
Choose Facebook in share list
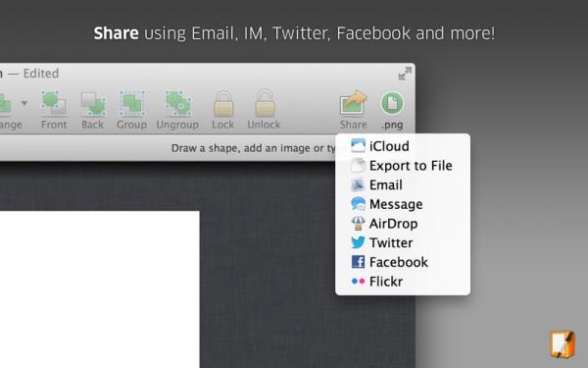click(403, 262)
